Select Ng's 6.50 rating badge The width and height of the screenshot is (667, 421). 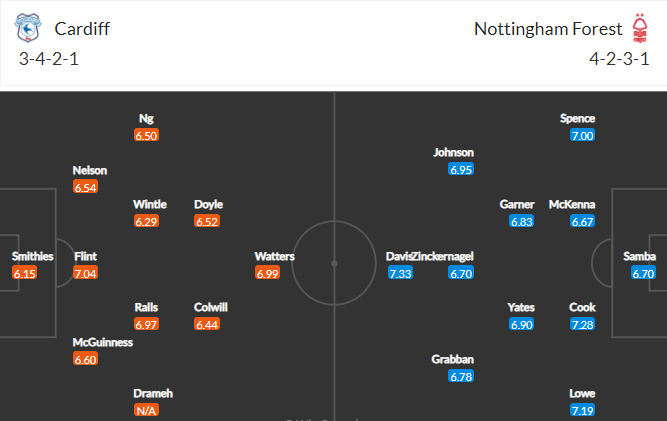[x=146, y=135]
